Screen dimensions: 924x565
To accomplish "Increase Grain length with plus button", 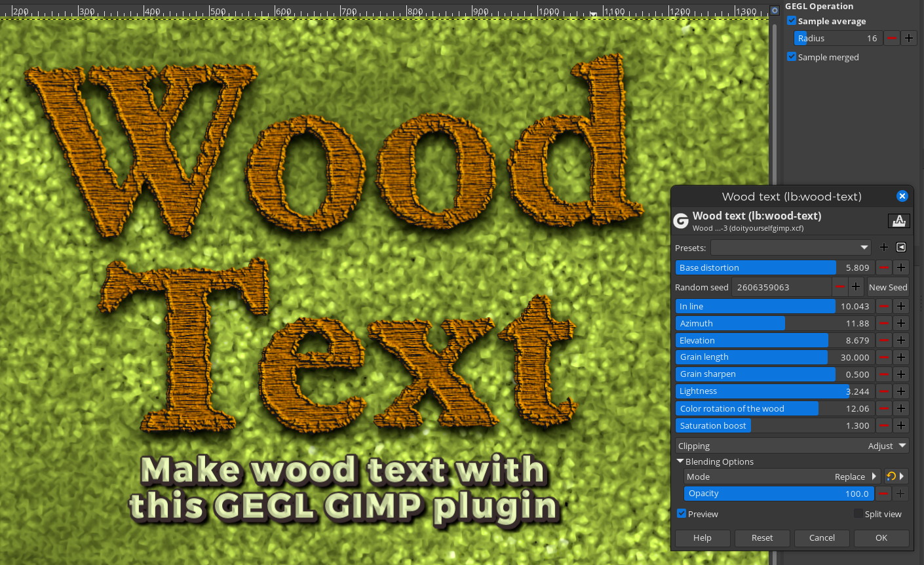I will 901,357.
